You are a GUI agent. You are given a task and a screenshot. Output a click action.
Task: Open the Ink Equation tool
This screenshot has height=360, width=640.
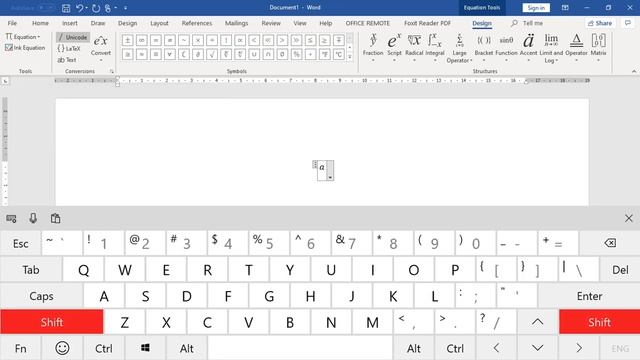click(x=25, y=48)
